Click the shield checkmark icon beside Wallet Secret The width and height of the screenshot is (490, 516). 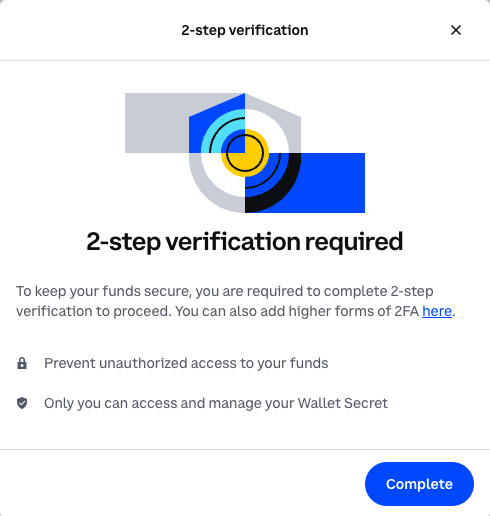[x=22, y=403]
